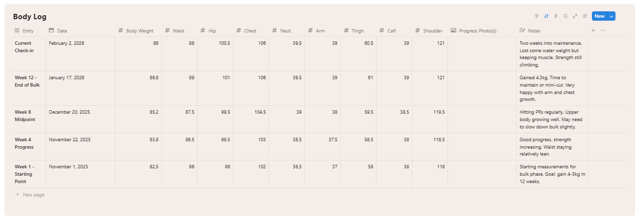Open Week 8 Midpoint entry
Screen dimensions: 644x219
tap(25, 116)
